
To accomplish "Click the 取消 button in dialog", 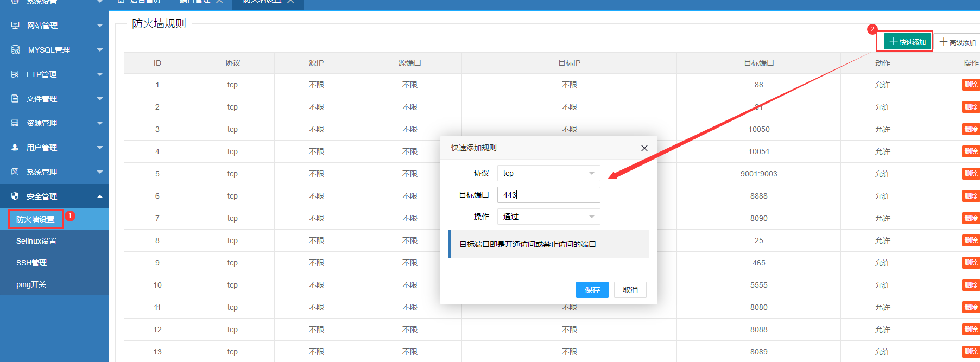I will [x=630, y=290].
